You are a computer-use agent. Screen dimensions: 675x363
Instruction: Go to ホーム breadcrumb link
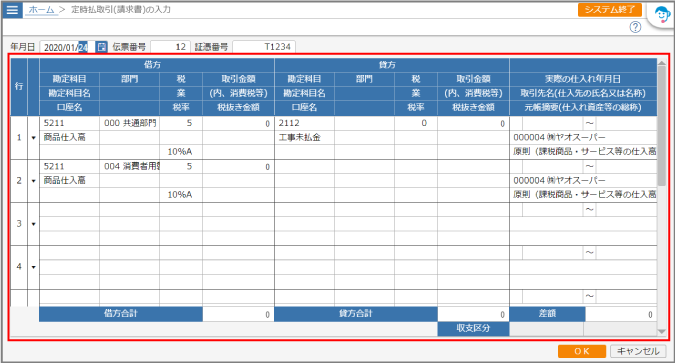(41, 9)
